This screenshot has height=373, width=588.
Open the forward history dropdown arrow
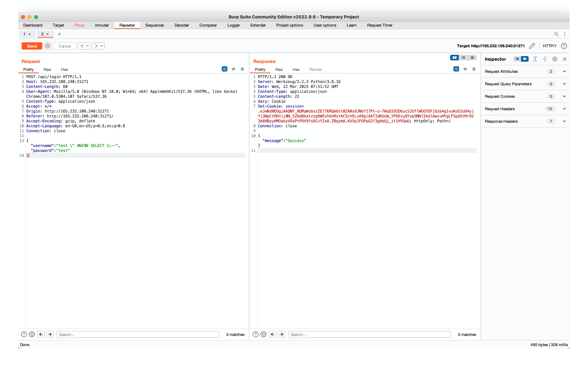click(102, 46)
